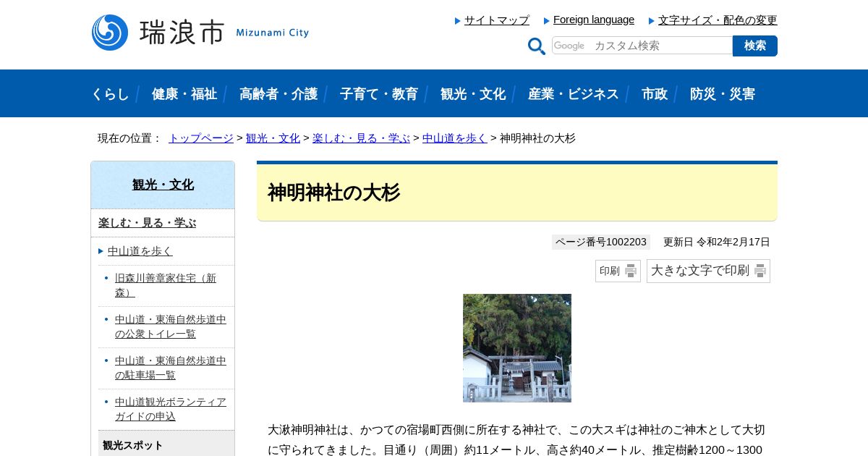Open 駐車場一覧 sidebar link
This screenshot has height=456, width=868.
(171, 368)
